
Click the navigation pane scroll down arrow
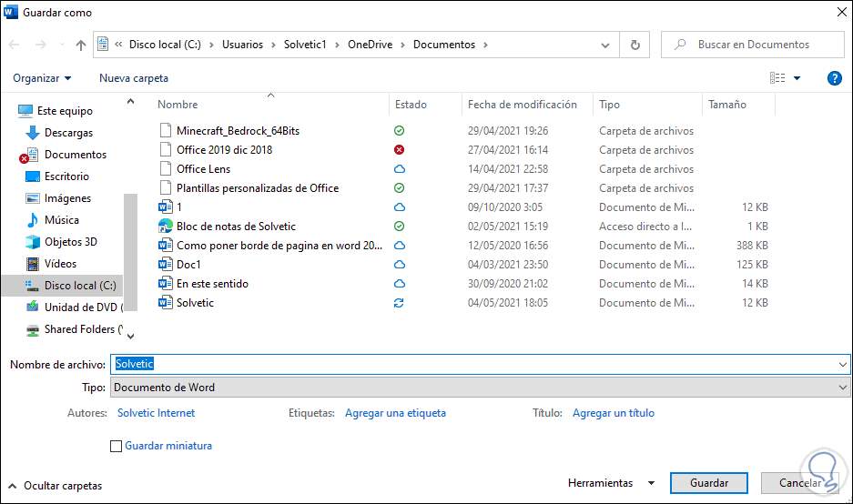(130, 337)
